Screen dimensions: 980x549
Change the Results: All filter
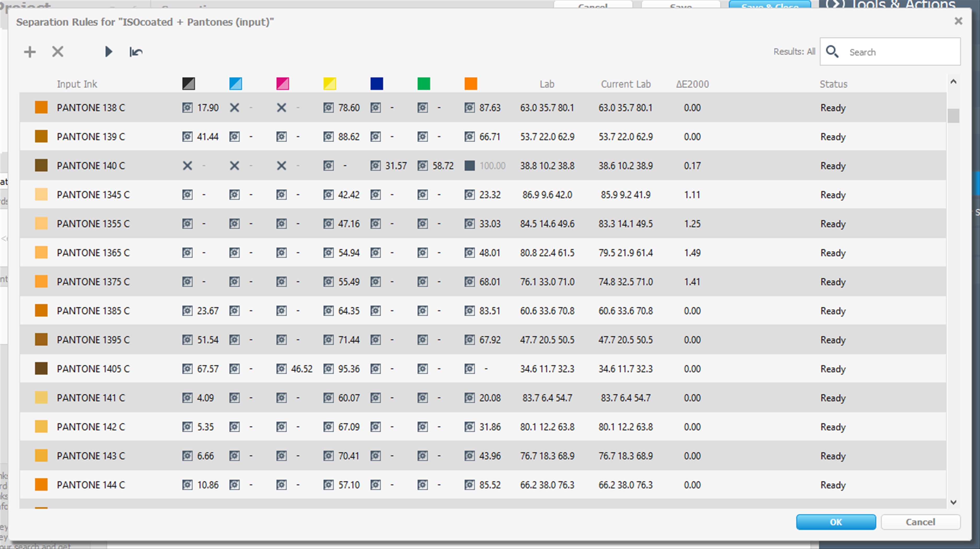[x=794, y=52]
